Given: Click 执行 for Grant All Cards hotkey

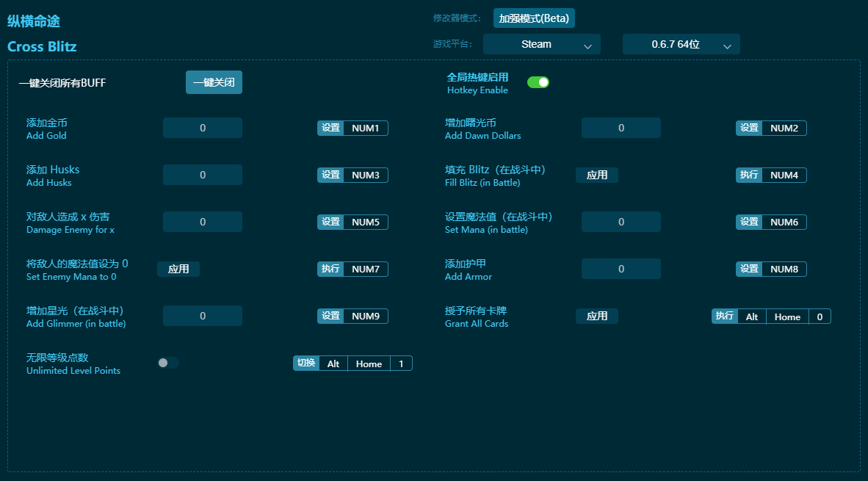Looking at the screenshot, I should [724, 316].
